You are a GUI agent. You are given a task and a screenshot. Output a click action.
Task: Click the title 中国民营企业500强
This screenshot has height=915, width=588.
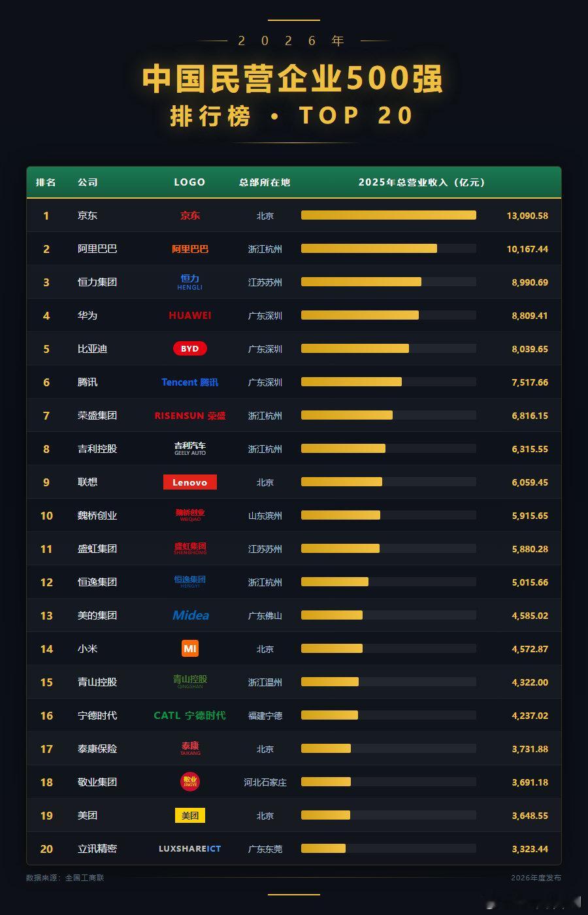[293, 79]
